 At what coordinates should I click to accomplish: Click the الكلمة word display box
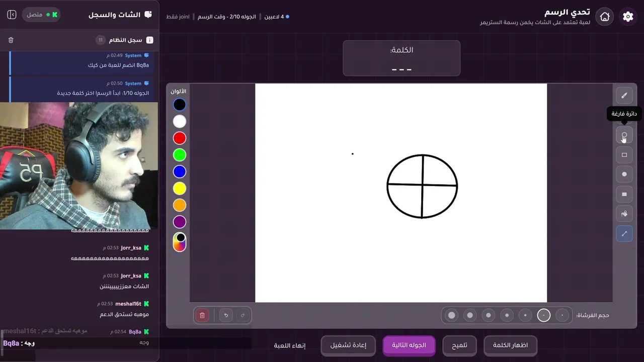point(401,58)
